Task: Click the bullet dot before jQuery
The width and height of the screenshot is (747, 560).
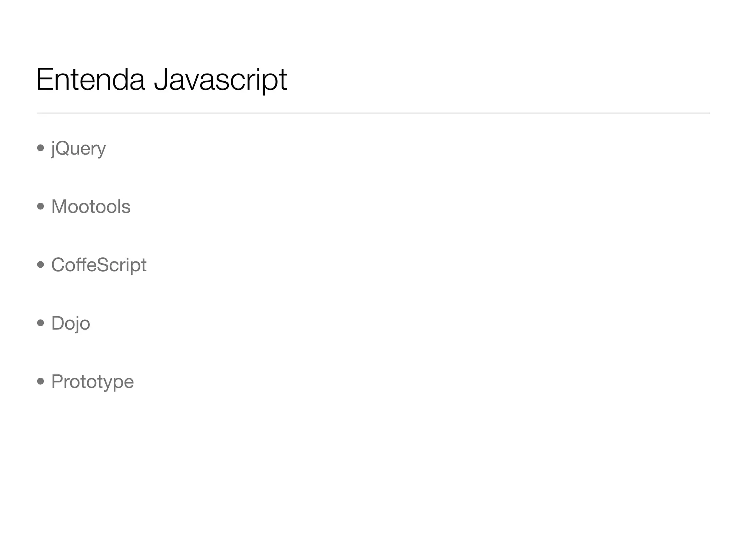Action: coord(40,148)
